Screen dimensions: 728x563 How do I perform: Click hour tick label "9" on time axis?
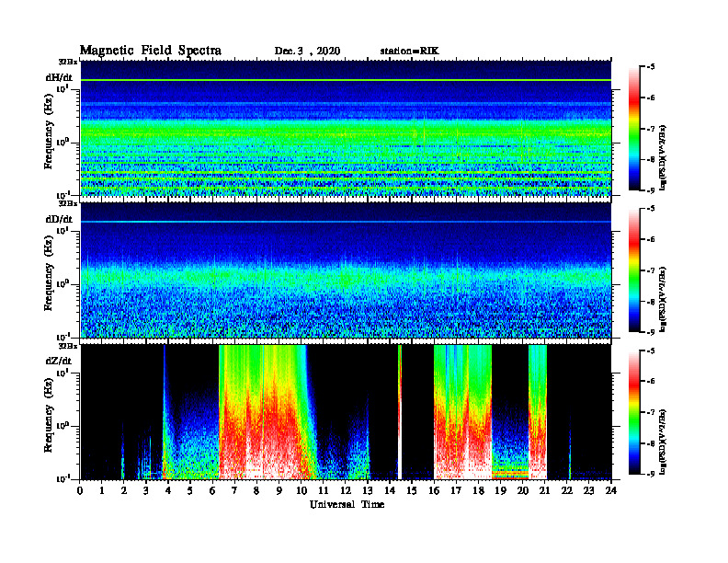coord(279,491)
